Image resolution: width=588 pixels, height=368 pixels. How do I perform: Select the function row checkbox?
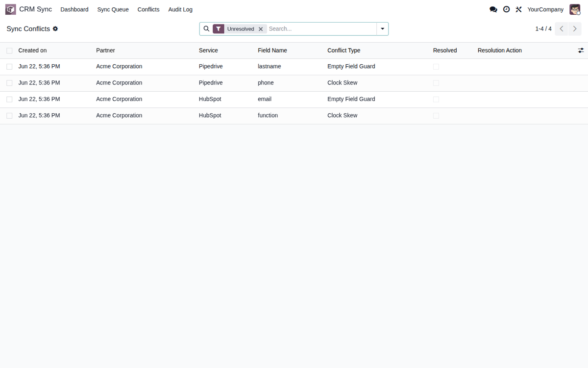pos(9,116)
